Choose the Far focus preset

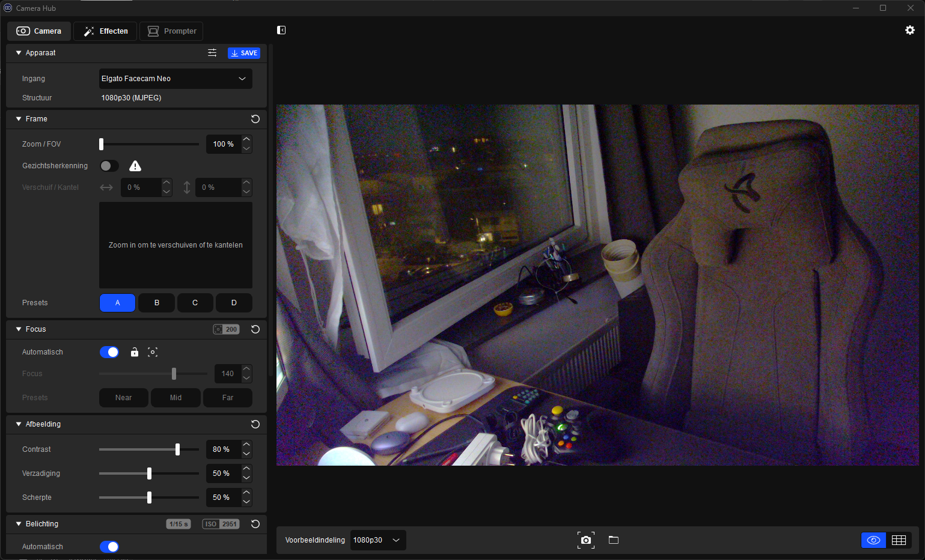click(228, 398)
